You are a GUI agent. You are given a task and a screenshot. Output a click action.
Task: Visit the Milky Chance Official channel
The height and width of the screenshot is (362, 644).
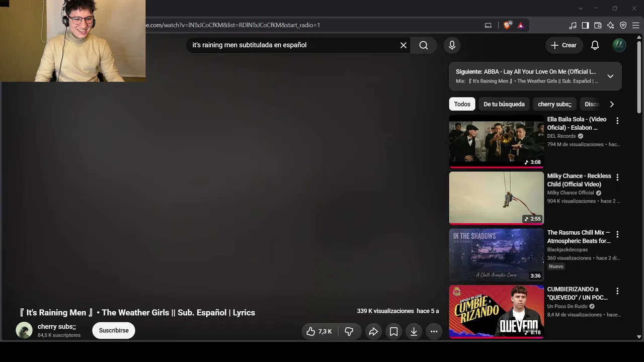[x=571, y=193]
